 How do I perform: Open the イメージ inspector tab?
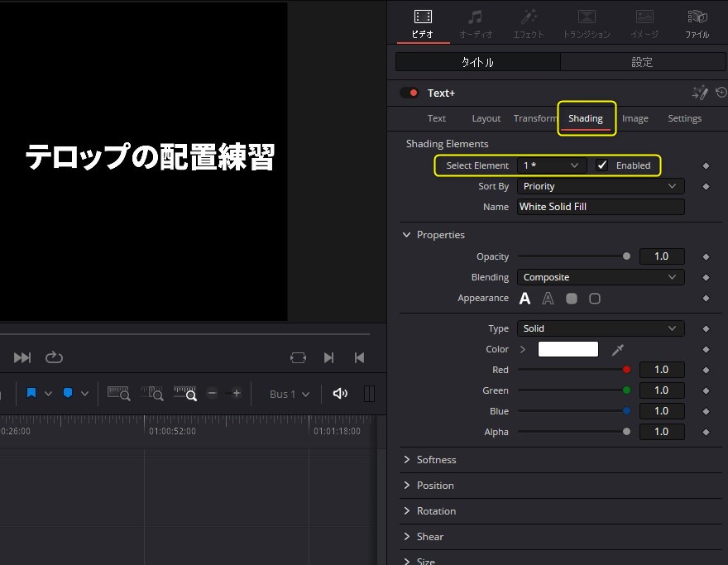[x=644, y=24]
